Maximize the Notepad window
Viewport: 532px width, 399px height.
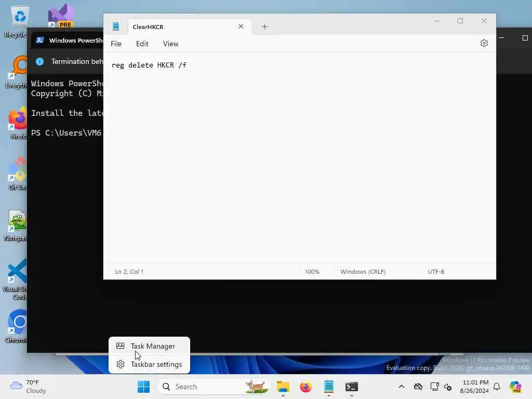click(460, 21)
